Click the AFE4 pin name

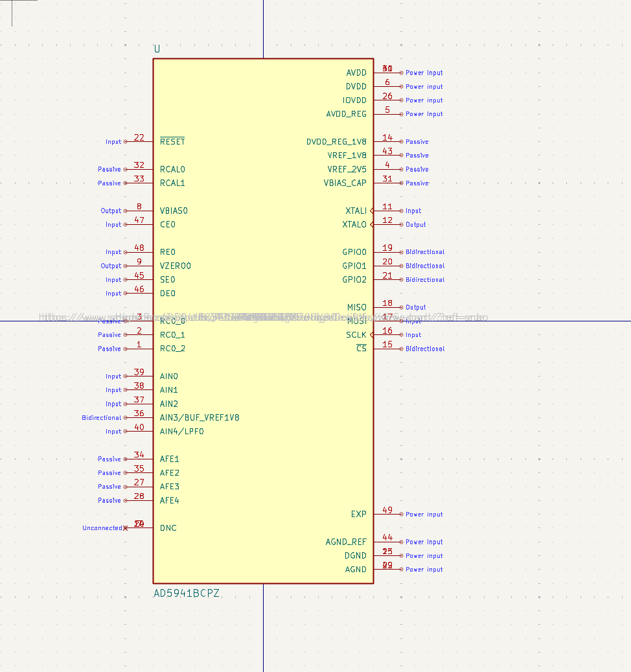169,500
